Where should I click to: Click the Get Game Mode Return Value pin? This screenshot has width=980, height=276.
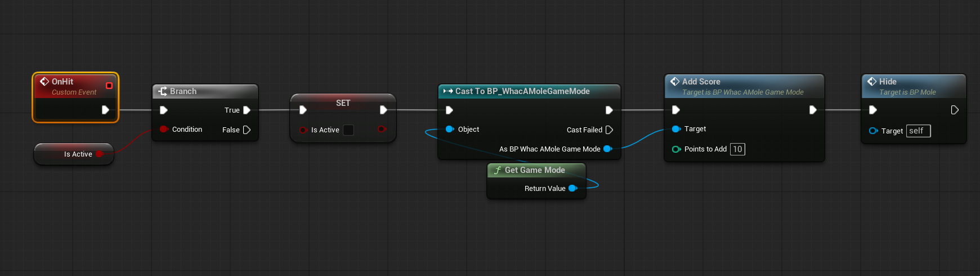point(573,188)
